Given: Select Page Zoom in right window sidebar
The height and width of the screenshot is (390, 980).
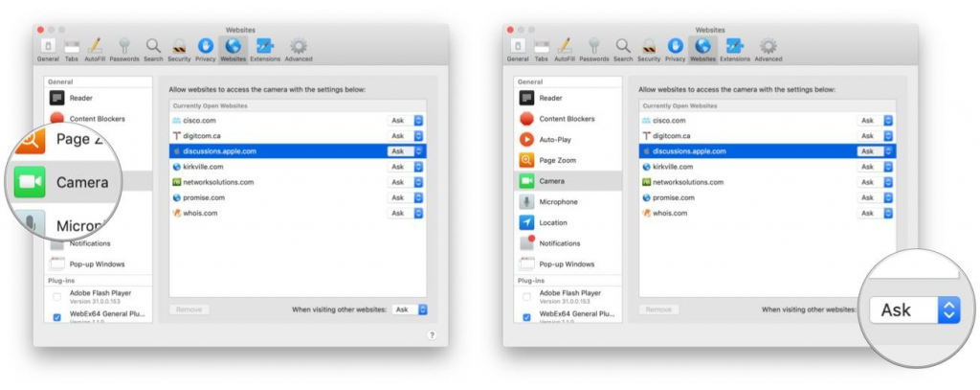Looking at the screenshot, I should (568, 160).
